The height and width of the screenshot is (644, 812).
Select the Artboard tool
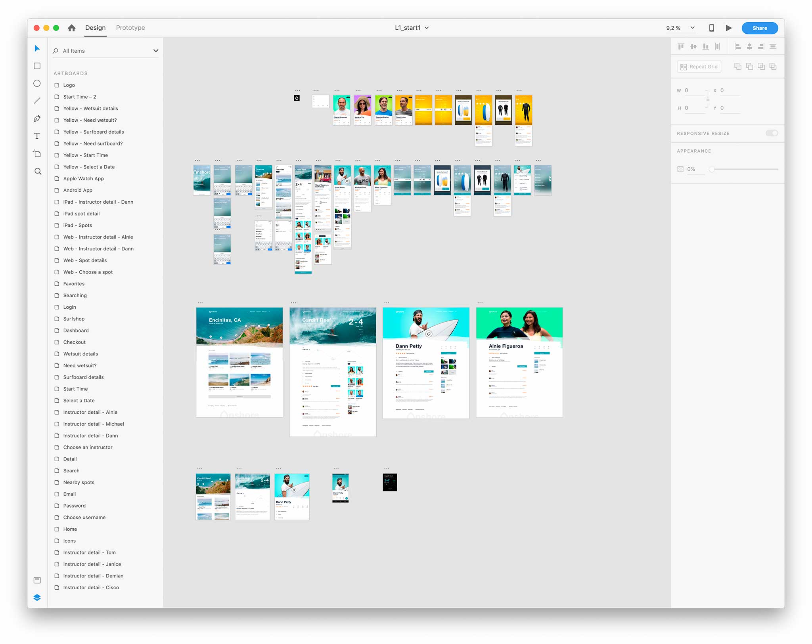(37, 154)
